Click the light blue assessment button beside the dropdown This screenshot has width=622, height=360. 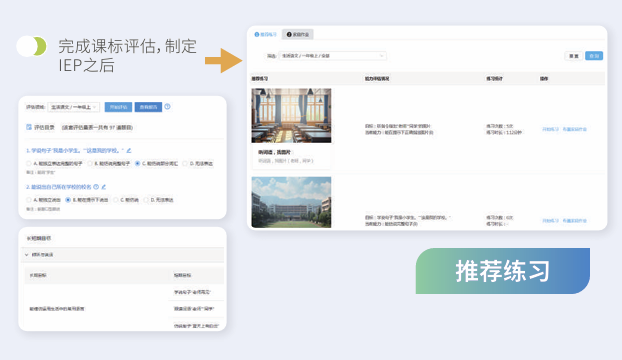[118, 107]
